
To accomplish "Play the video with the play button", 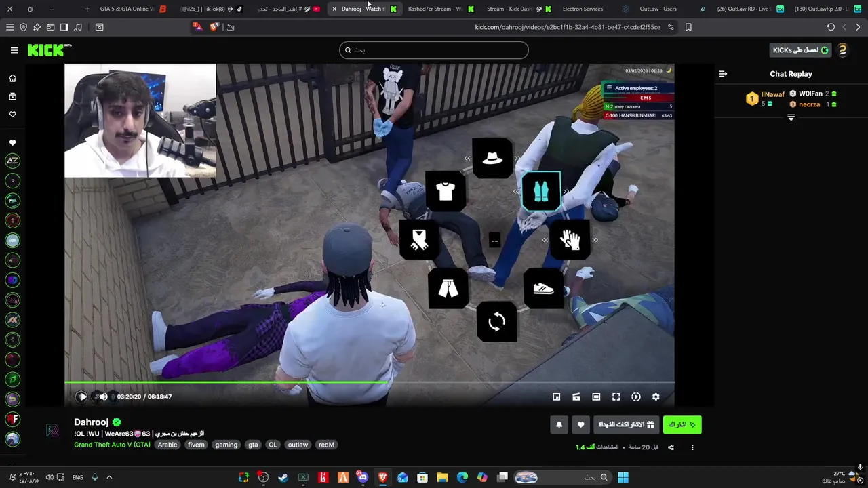I will point(81,396).
